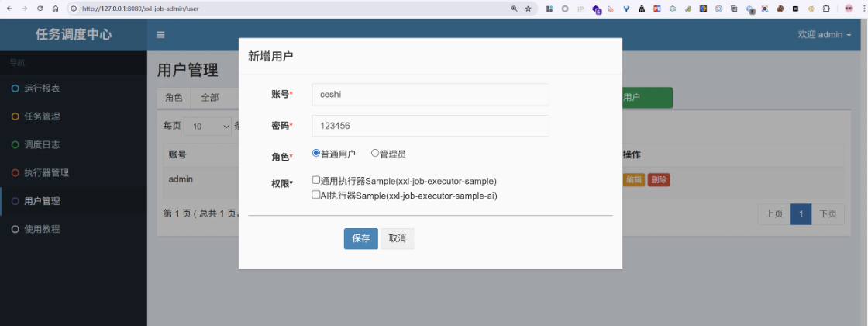Bookmark page with the star icon
The height and width of the screenshot is (326, 868).
click(529, 9)
